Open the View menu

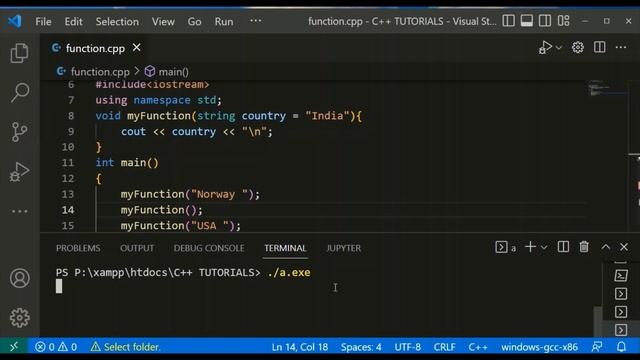coord(163,21)
